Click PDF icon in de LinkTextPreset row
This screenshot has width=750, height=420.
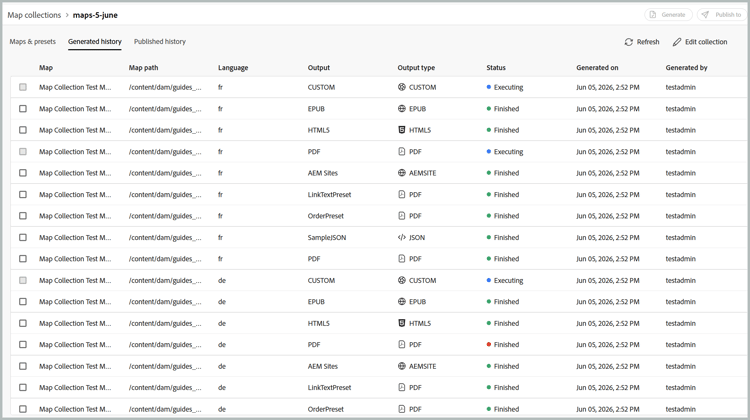402,387
